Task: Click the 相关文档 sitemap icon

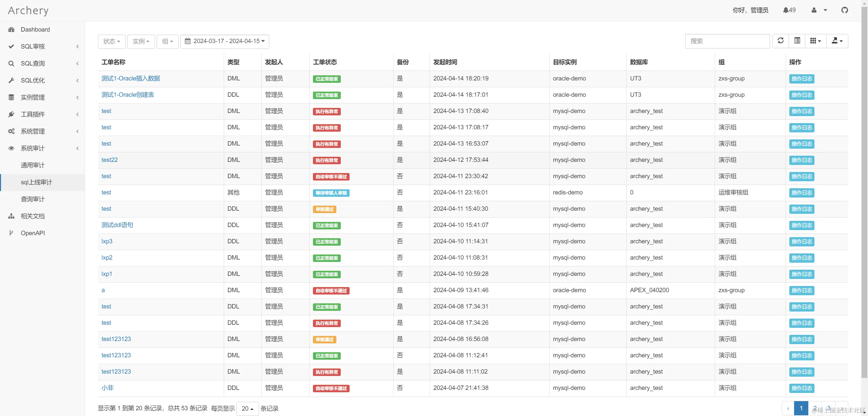Action: pos(11,216)
